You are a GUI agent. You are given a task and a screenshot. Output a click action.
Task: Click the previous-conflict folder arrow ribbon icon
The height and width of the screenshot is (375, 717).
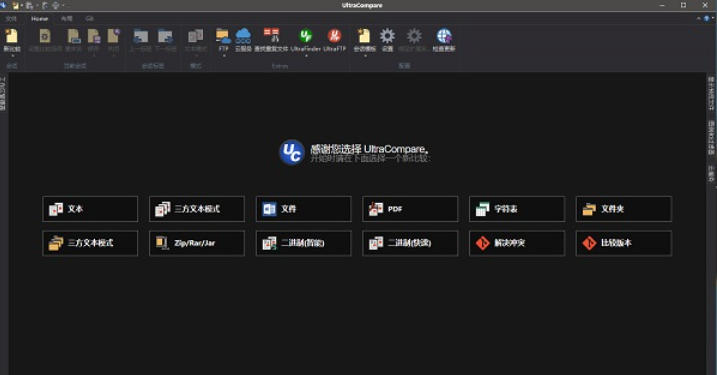click(x=140, y=36)
